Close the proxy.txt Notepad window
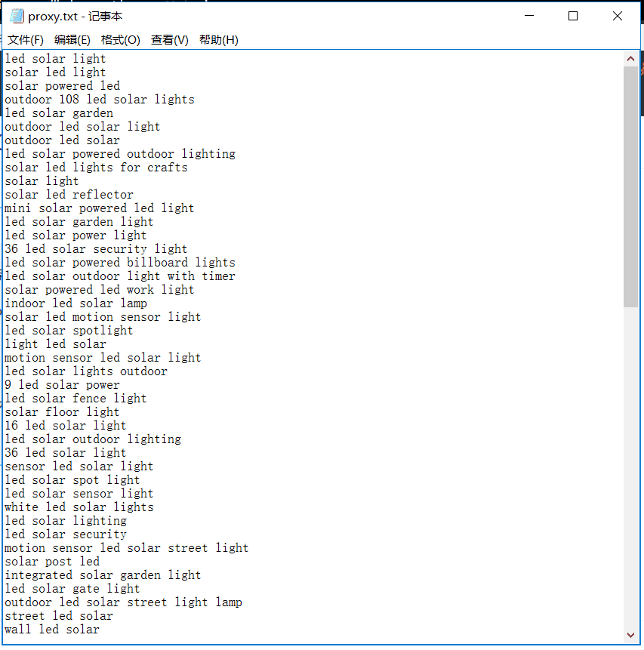This screenshot has height=650, width=644. click(618, 16)
